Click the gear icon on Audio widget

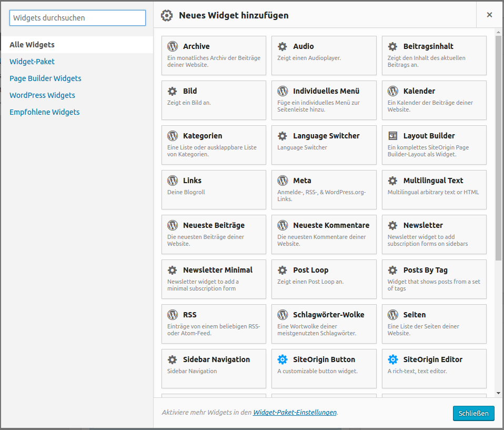tap(283, 46)
